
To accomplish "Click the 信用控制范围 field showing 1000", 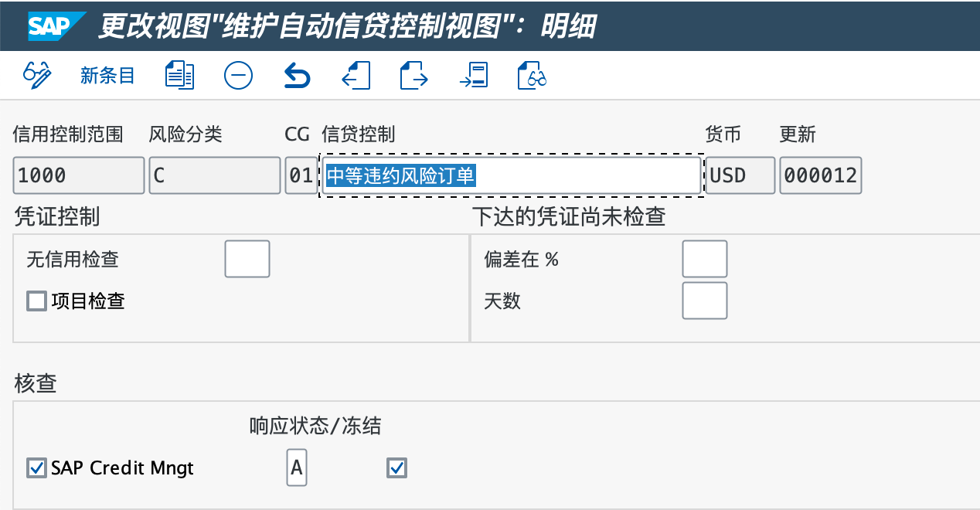I will [79, 175].
